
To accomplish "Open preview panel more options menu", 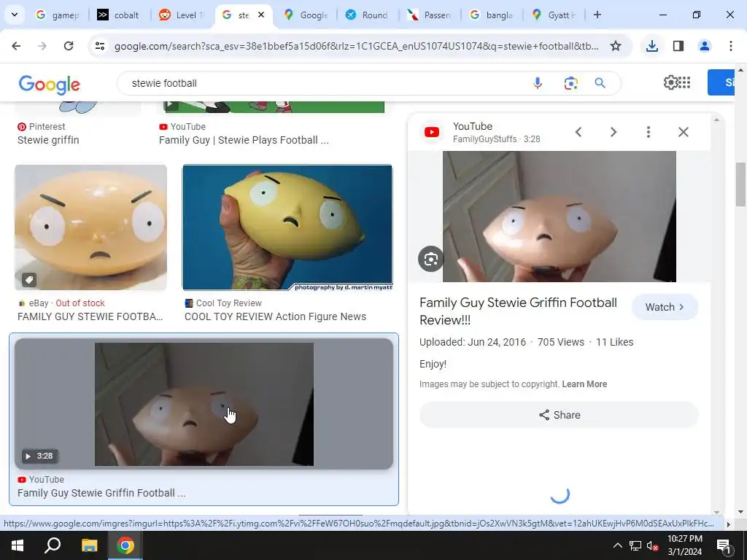I will (x=649, y=132).
